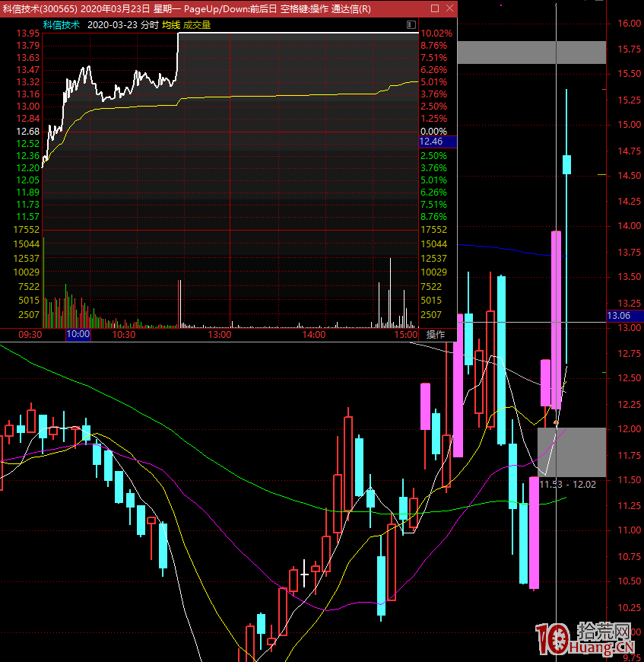The image size is (644, 662).
Task: Click the tall magenta candlestick near 14.00
Action: [556, 320]
